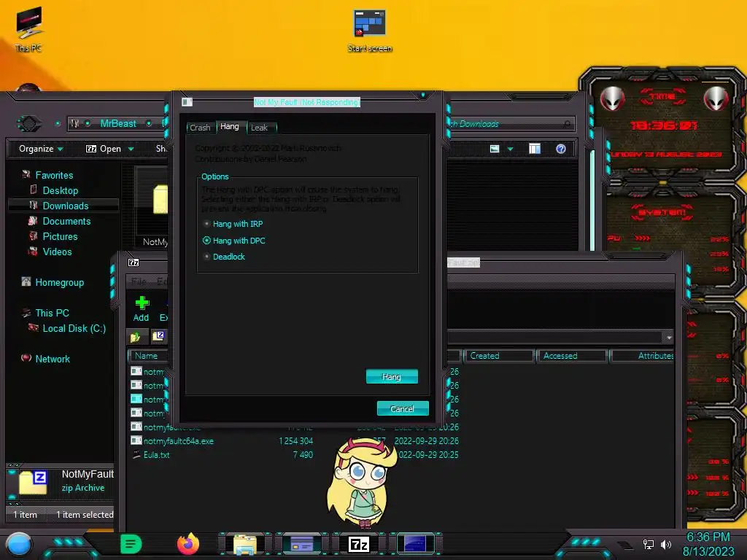
Task: Click NotMyFault zip archive details icon
Action: [33, 482]
